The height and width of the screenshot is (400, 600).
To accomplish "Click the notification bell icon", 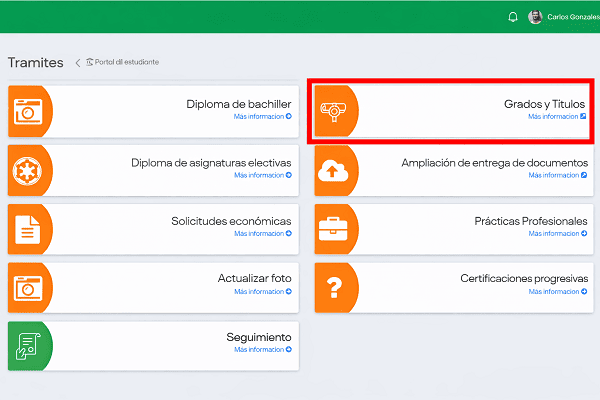I will click(x=513, y=17).
